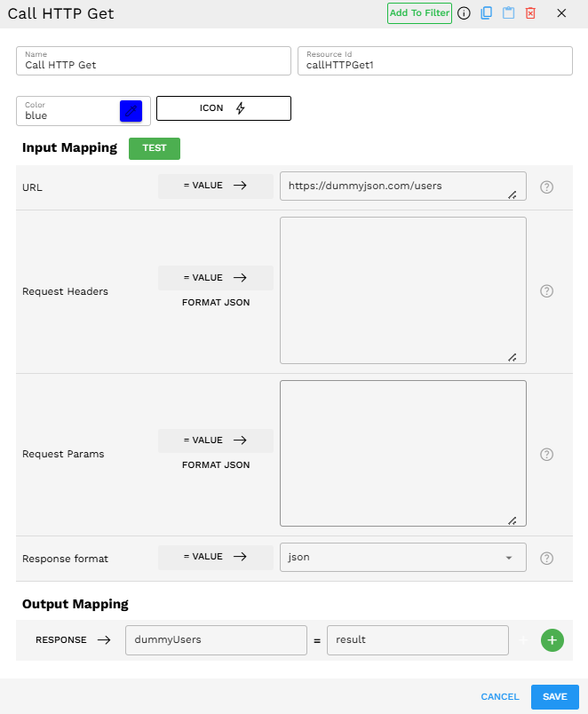Open help for Request Headers
Viewport: 588px width, 714px height.
tap(547, 291)
